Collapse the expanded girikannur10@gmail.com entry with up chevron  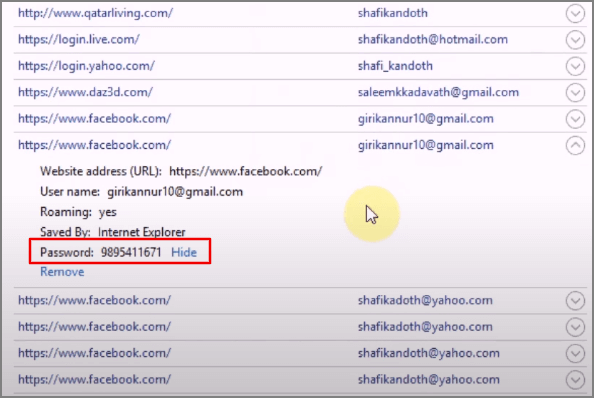(x=575, y=145)
